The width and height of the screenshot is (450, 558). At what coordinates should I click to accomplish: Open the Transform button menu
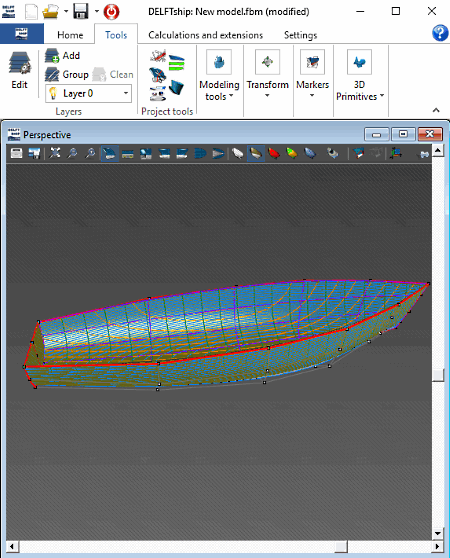pos(268,74)
